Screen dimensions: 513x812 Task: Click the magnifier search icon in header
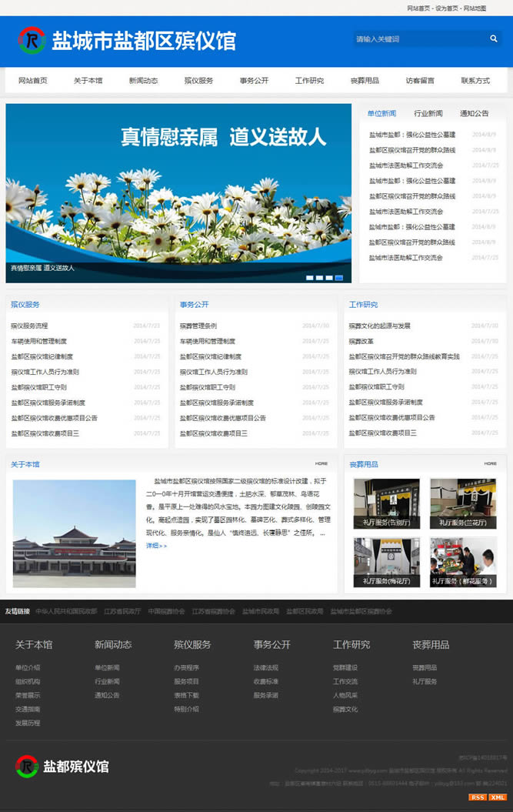(493, 38)
